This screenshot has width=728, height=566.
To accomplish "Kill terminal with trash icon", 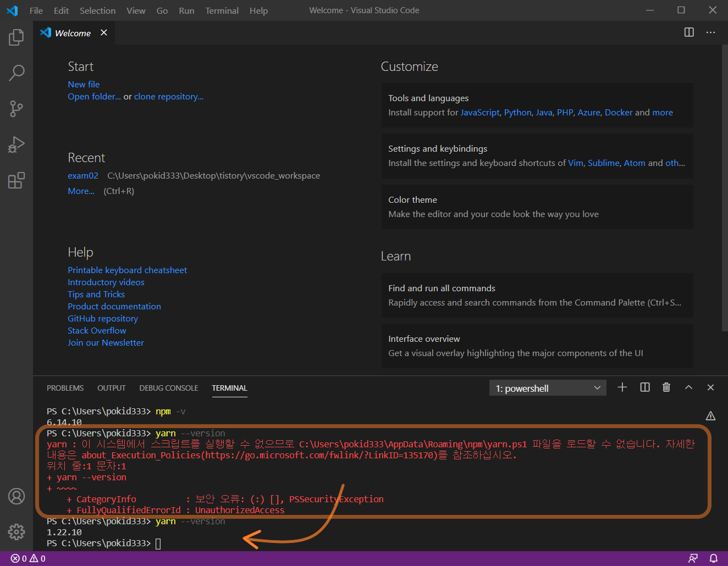I will point(666,387).
